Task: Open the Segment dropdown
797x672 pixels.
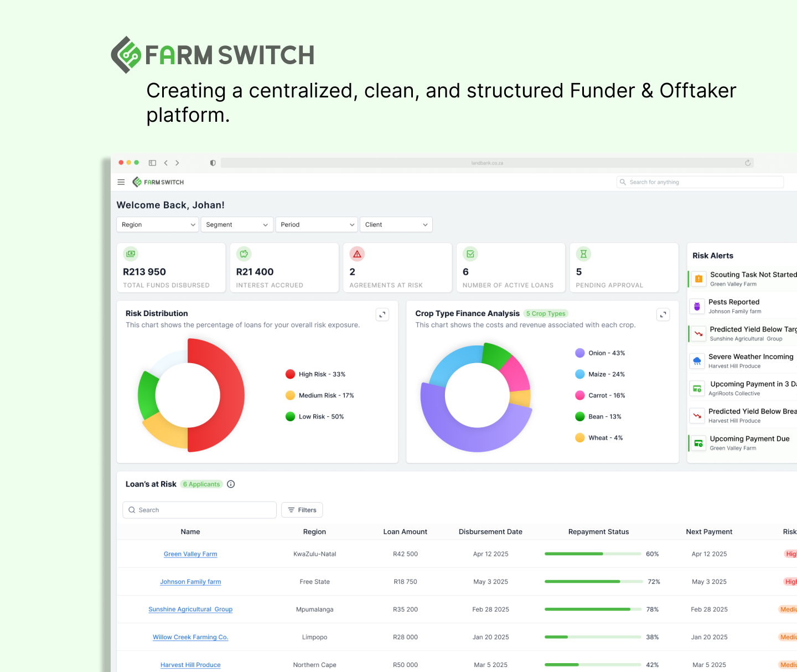Action: coord(236,225)
